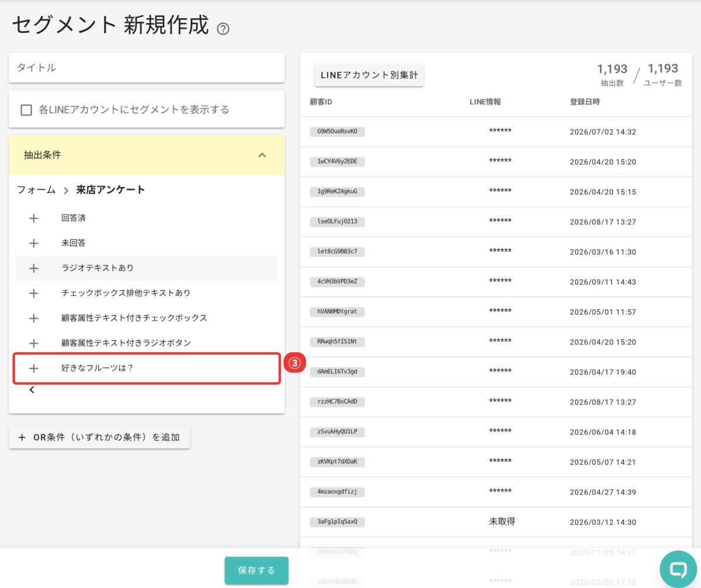Screen dimensions: 701x588
Task: Open the chat support bubble icon
Action: click(x=678, y=569)
